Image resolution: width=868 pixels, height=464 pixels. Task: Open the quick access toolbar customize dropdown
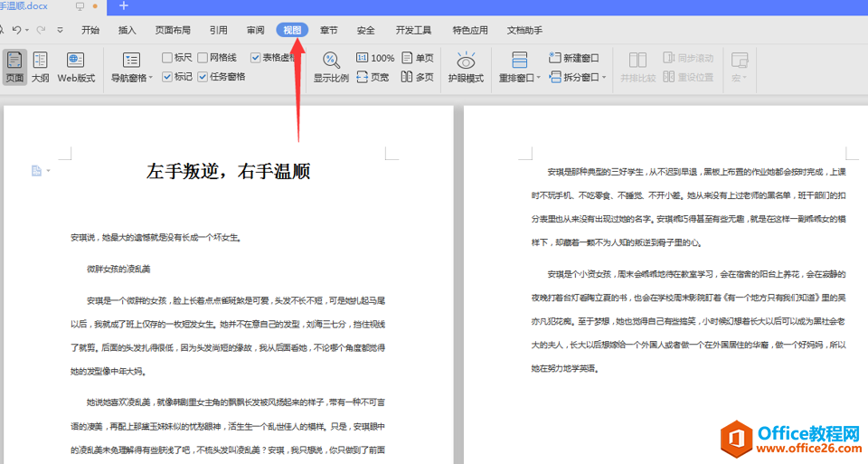pos(60,31)
